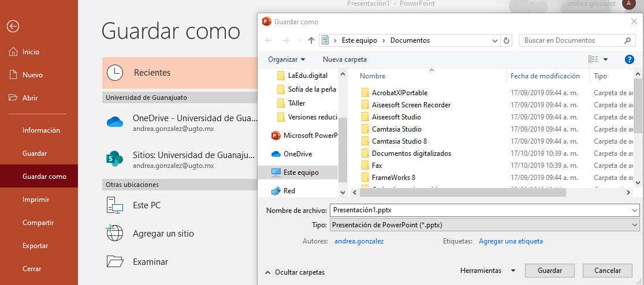Open the Nombre de archivo dropdown arrow

click(636, 210)
